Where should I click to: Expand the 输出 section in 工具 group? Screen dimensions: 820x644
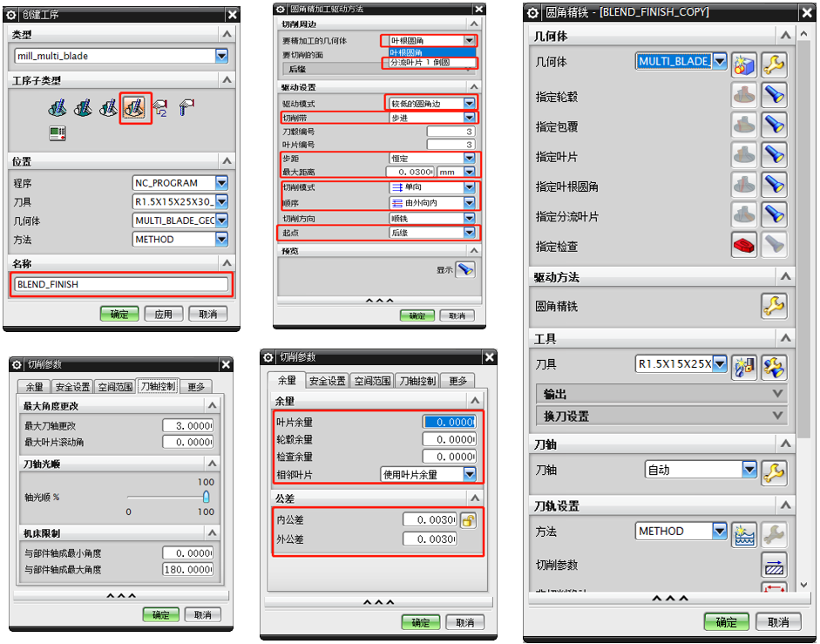(x=661, y=393)
